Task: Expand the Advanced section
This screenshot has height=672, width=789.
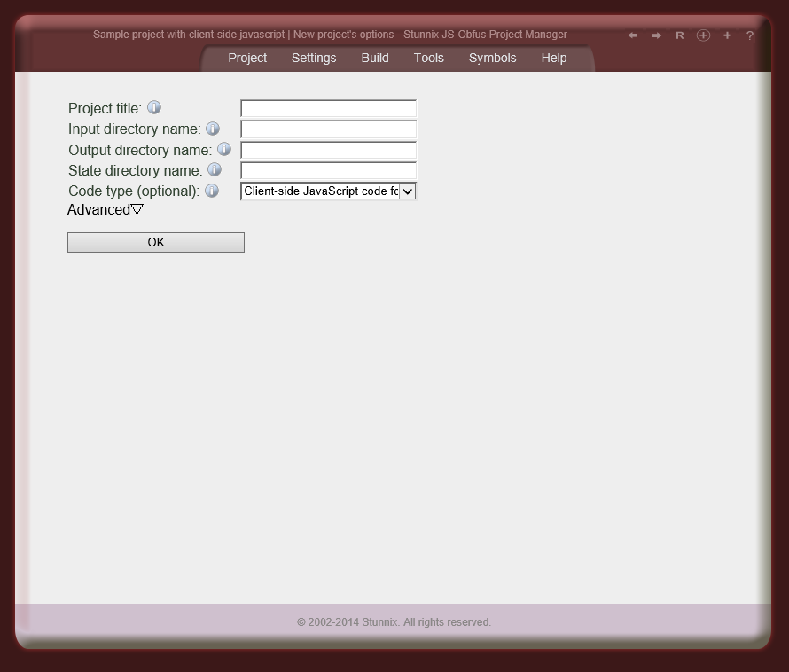Action: [x=105, y=210]
